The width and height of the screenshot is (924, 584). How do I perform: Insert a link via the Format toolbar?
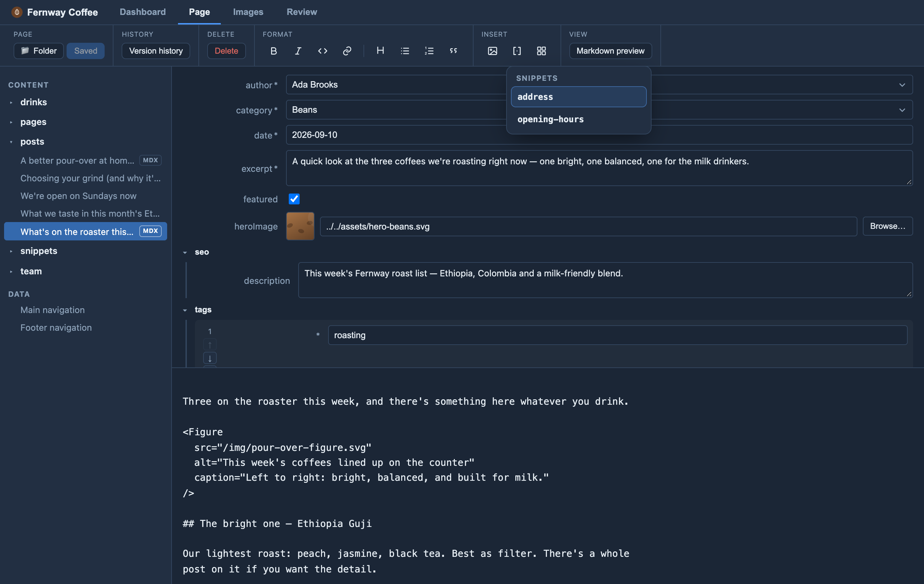347,51
